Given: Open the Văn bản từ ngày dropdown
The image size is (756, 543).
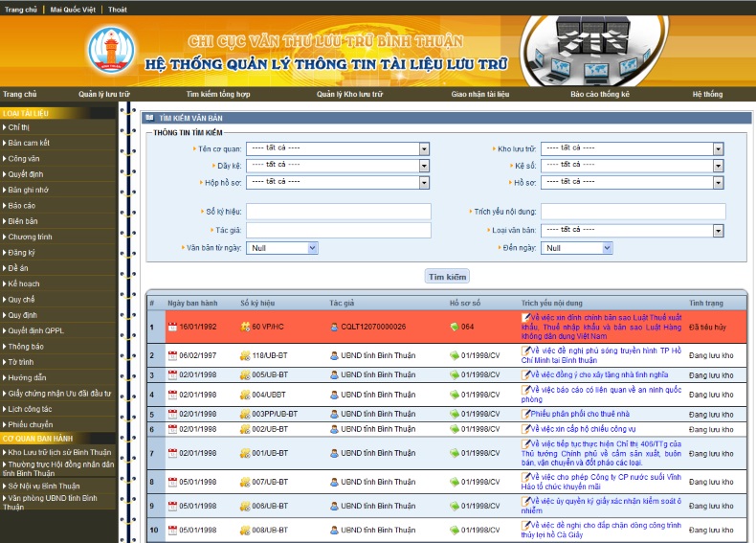Looking at the screenshot, I should [x=312, y=248].
